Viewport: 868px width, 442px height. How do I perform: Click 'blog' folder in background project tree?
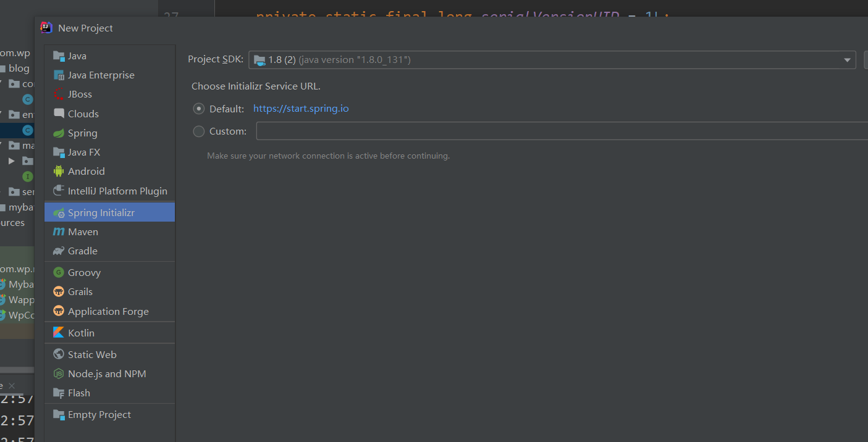(19, 69)
